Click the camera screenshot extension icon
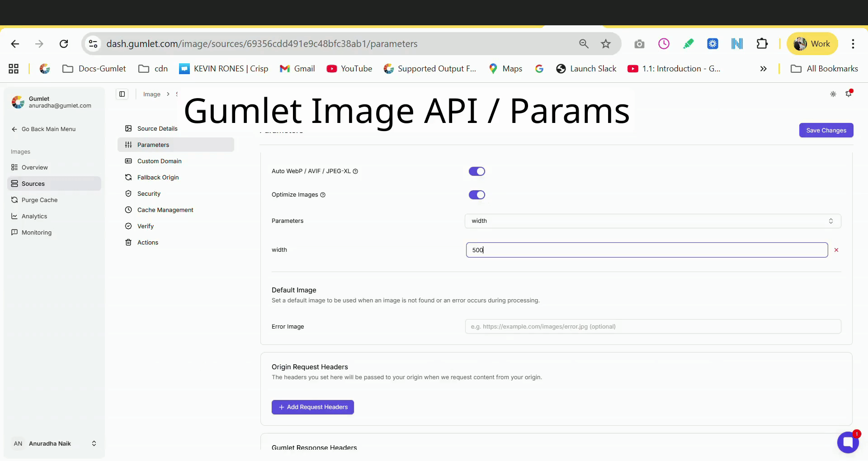The width and height of the screenshot is (868, 461). pos(639,44)
